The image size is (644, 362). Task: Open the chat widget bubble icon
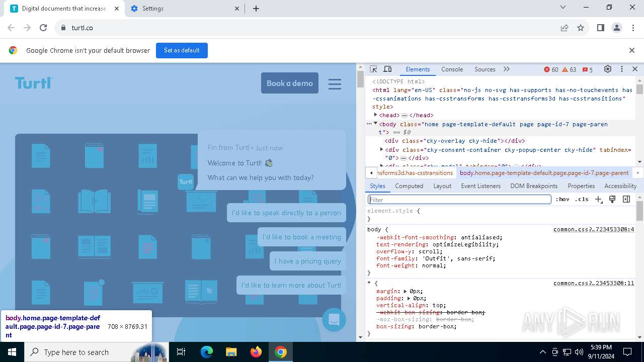click(334, 319)
